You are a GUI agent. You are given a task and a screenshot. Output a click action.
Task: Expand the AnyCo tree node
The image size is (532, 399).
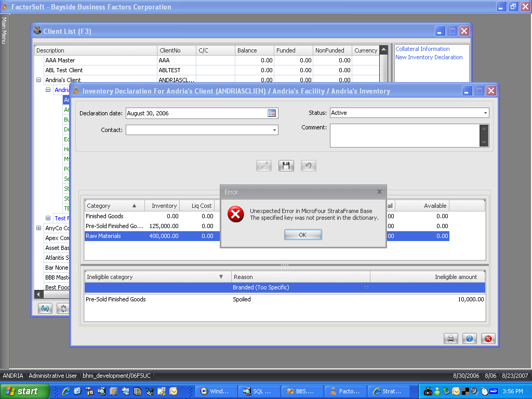pos(38,228)
